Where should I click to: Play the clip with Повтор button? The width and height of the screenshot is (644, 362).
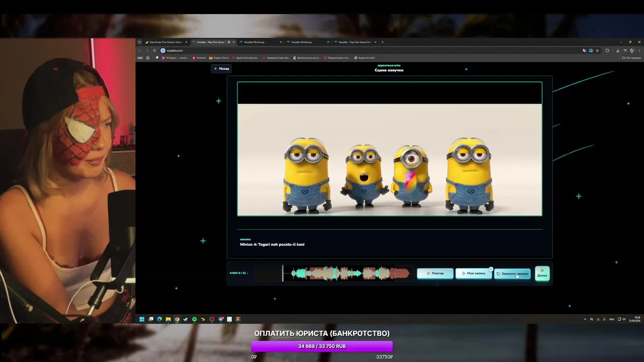pyautogui.click(x=435, y=274)
